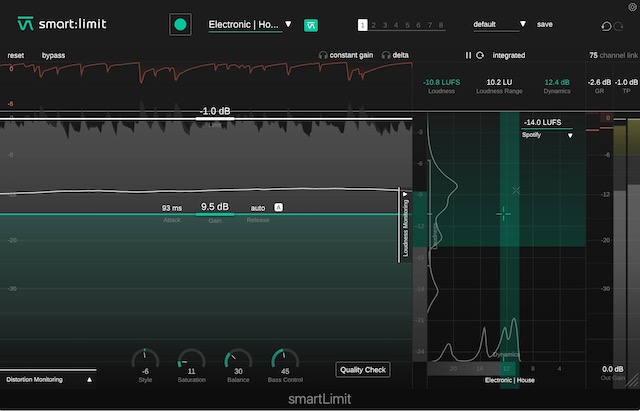Click save to store the preset
The height and width of the screenshot is (411, 640).
coord(545,24)
